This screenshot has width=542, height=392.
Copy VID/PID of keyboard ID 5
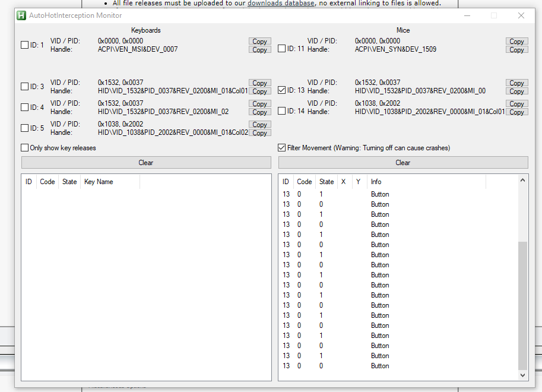[x=259, y=124]
